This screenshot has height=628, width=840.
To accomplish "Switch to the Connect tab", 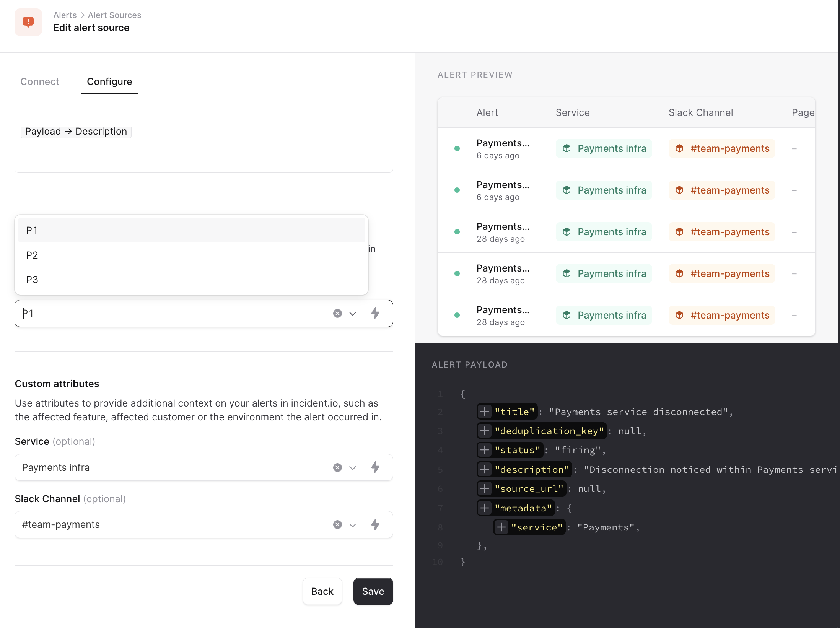I will pyautogui.click(x=40, y=81).
